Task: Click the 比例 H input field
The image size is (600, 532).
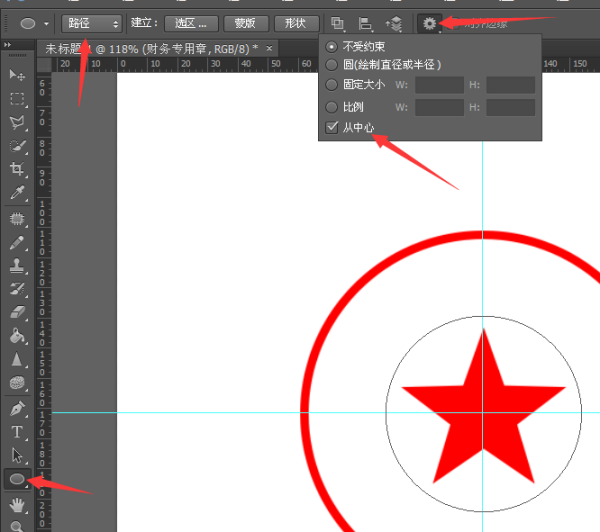Action: coord(510,108)
